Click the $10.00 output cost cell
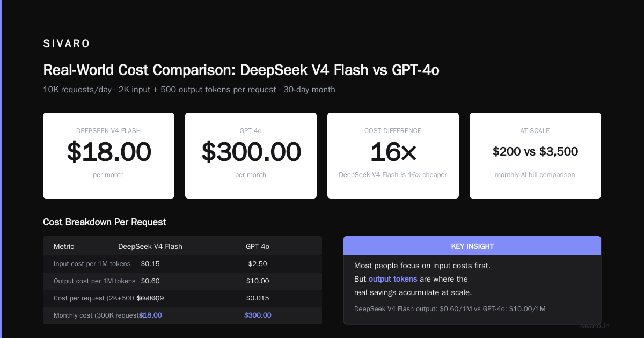The image size is (644, 338). [x=258, y=281]
